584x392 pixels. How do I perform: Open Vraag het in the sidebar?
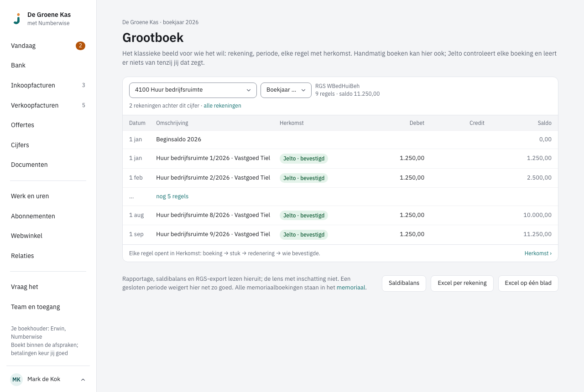48,287
